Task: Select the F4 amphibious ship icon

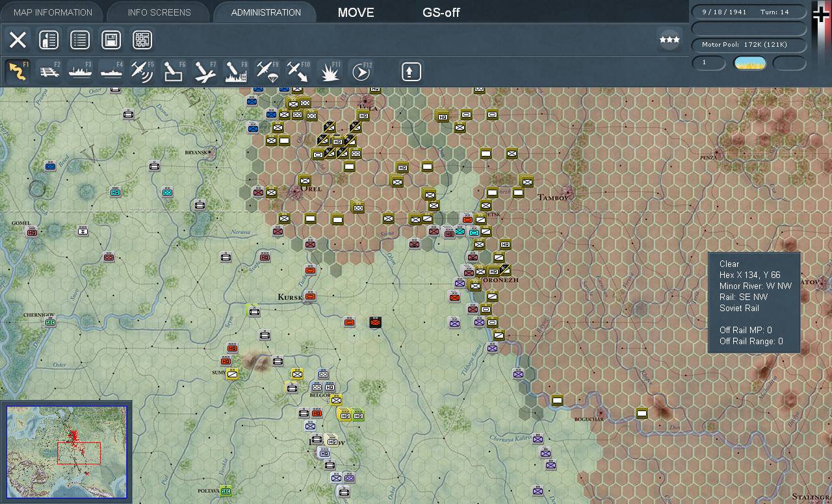Action: pyautogui.click(x=112, y=71)
